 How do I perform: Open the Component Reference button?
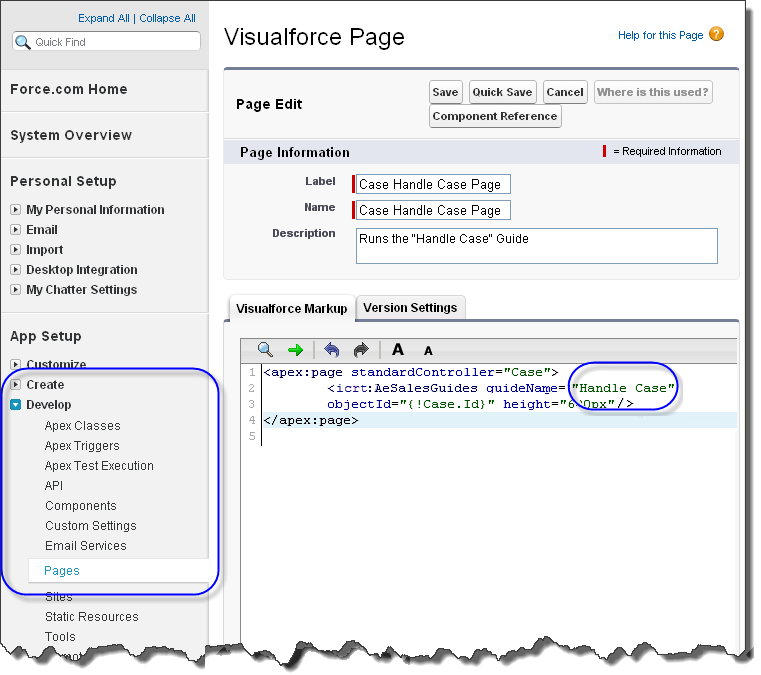pos(495,116)
